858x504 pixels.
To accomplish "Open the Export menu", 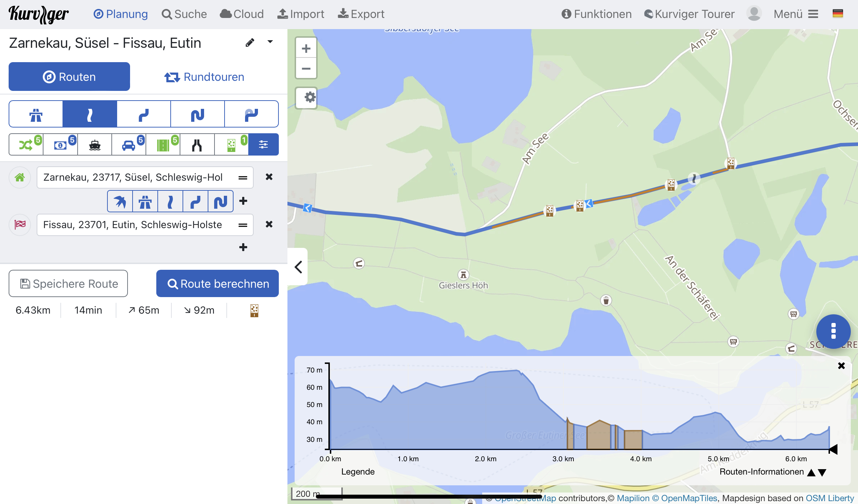I will (x=361, y=14).
